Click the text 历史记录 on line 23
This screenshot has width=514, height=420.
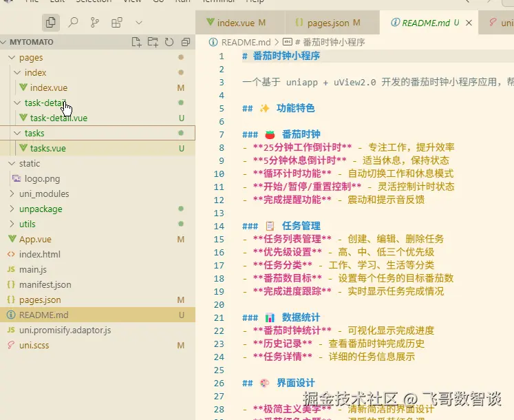tap(283, 344)
